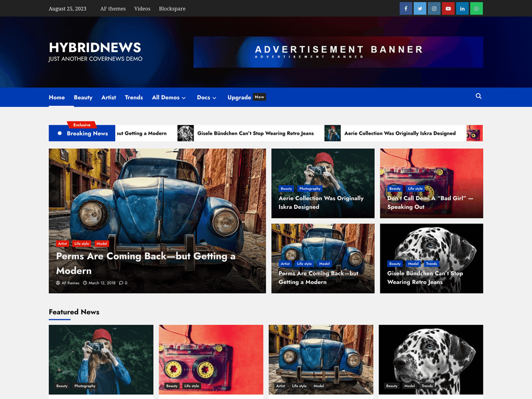Open the LinkedIn icon

[462, 8]
